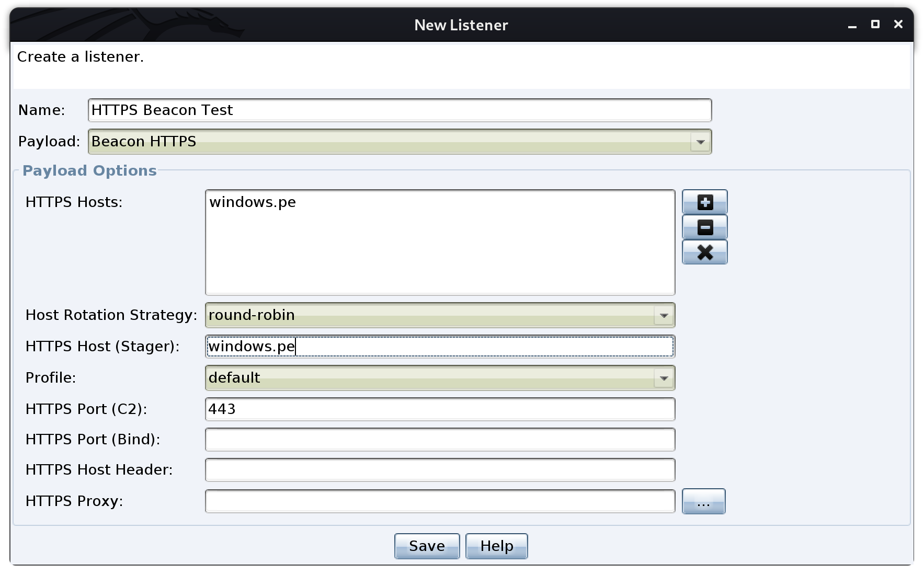
Task: Focus the HTTPS Port (C2) field
Action: tap(440, 409)
